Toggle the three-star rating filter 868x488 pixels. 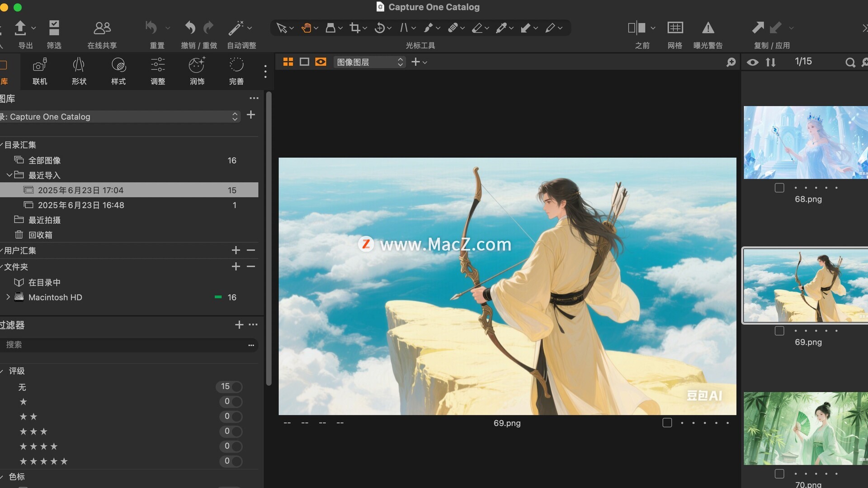click(x=231, y=432)
